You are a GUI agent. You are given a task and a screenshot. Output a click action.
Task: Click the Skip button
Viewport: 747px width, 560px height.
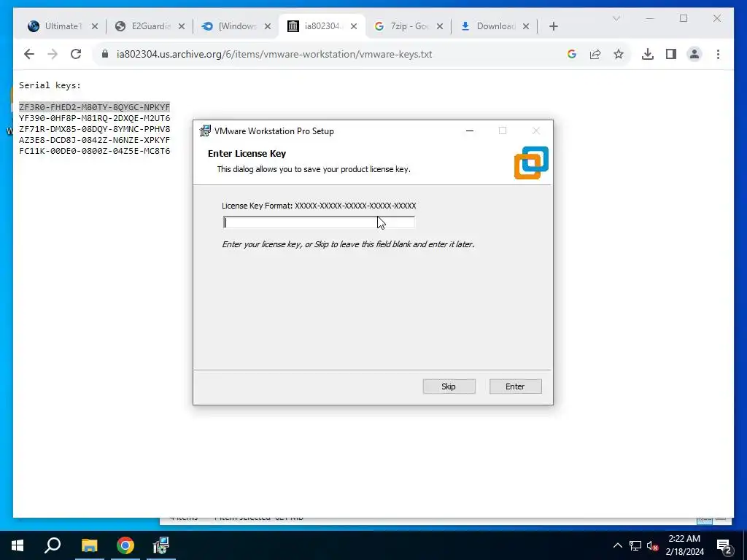click(x=449, y=386)
